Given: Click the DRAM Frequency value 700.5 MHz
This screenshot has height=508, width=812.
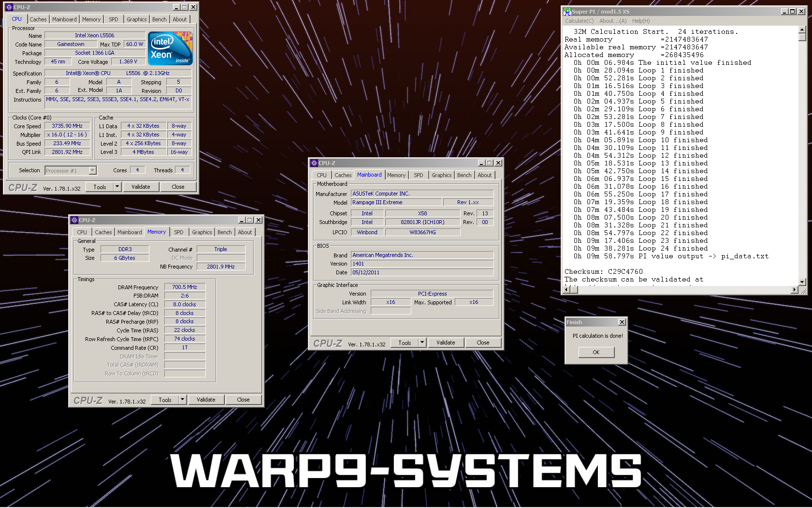Looking at the screenshot, I should pyautogui.click(x=185, y=287).
